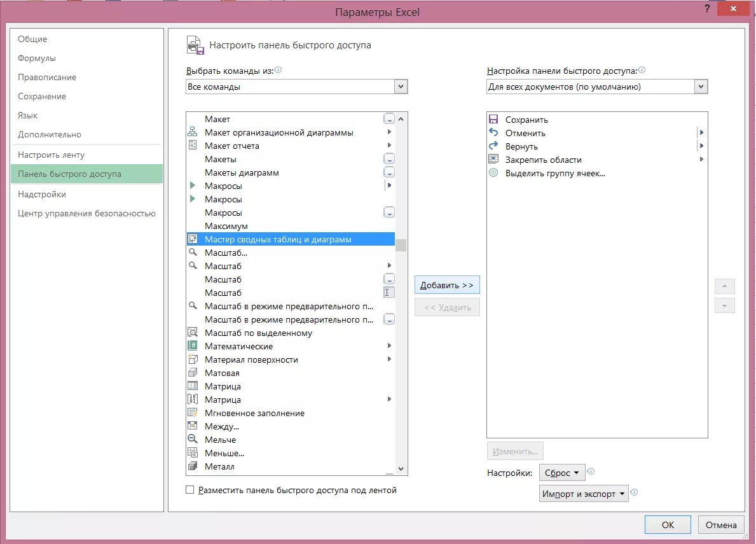Viewport: 756px width, 544px height.
Task: Click the 'Между...' conditional formatting icon
Action: [x=193, y=426]
